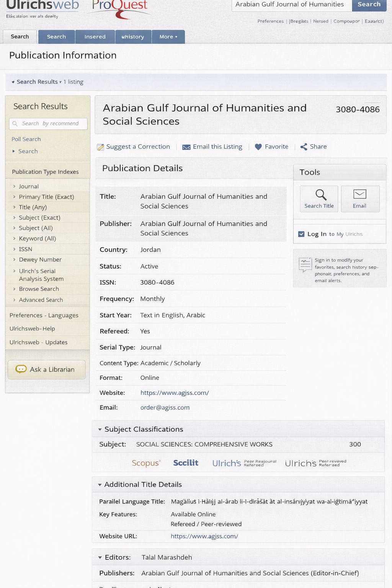Switch to the History tab
The image size is (392, 588).
(x=133, y=37)
